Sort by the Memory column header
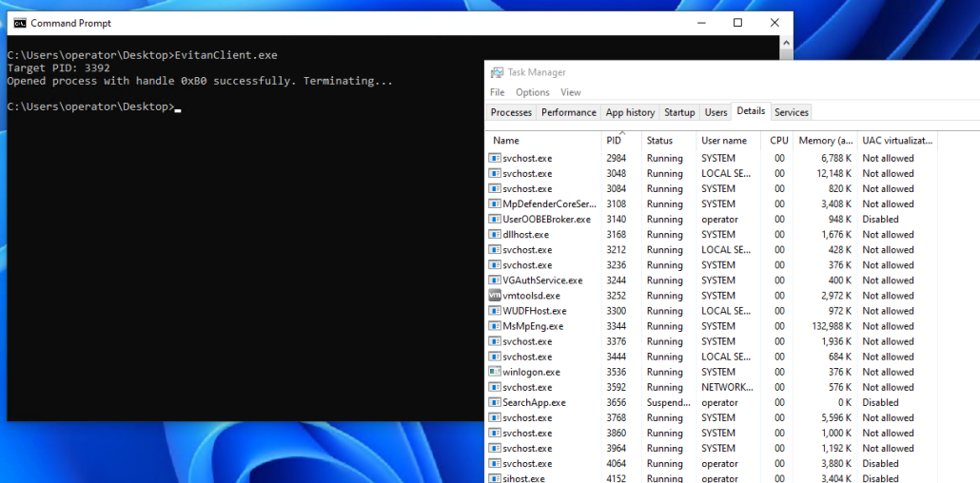 [x=825, y=141]
